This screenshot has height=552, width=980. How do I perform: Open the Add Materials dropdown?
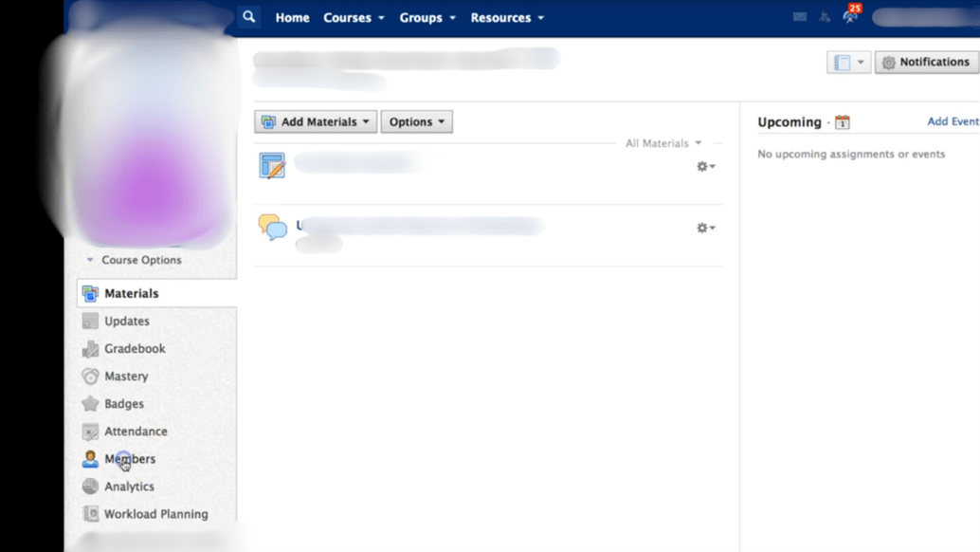pyautogui.click(x=316, y=121)
